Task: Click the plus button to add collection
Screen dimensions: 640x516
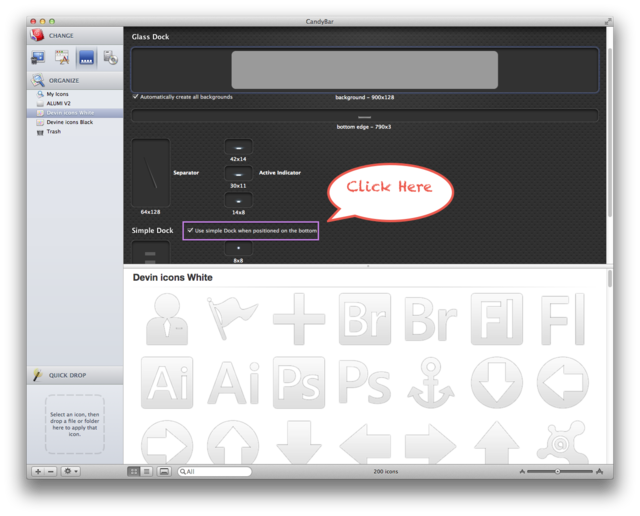Action: (38, 472)
